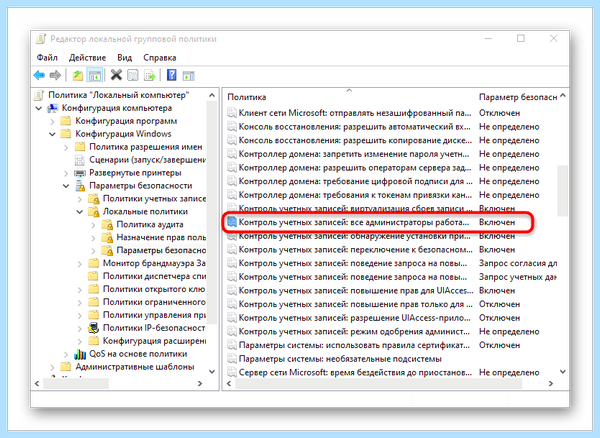
Task: Toggle action pane toolbar icon
Action: click(188, 76)
